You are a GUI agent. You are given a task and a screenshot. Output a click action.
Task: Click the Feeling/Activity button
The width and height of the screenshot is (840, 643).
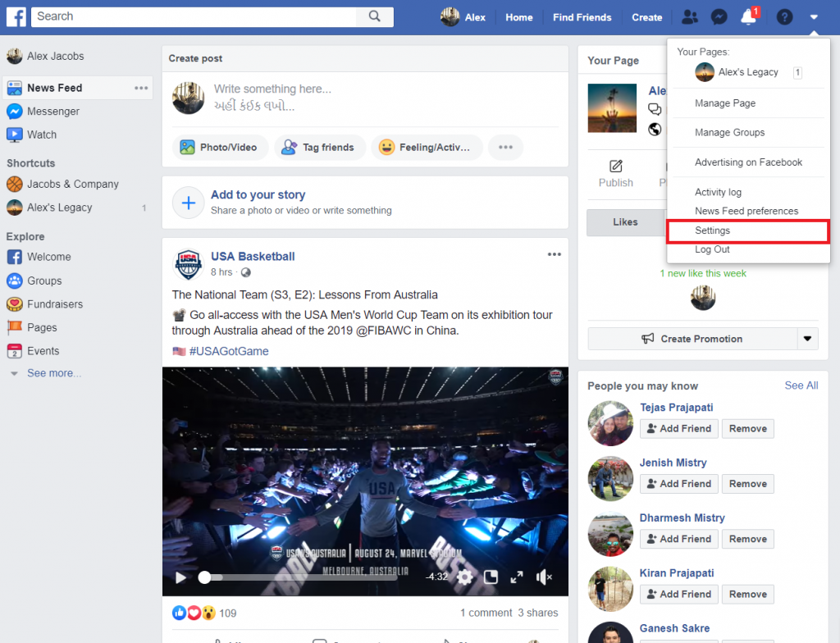pyautogui.click(x=427, y=148)
